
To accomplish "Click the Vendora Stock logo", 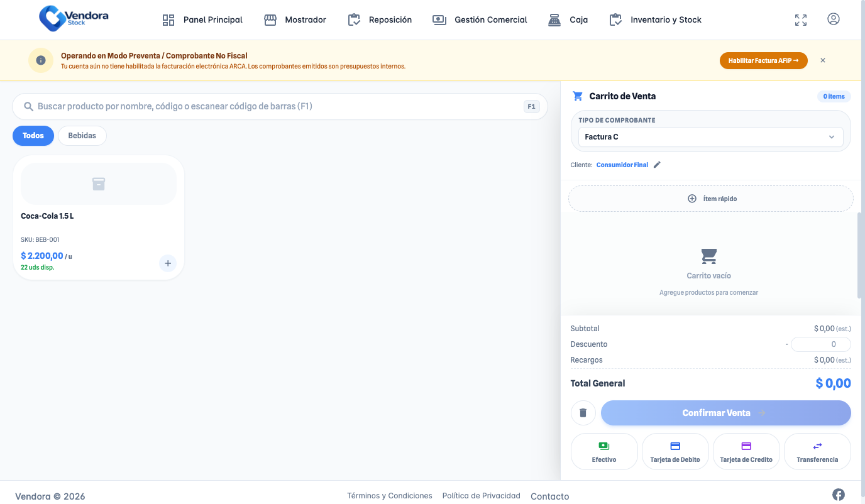I will 74,18.
